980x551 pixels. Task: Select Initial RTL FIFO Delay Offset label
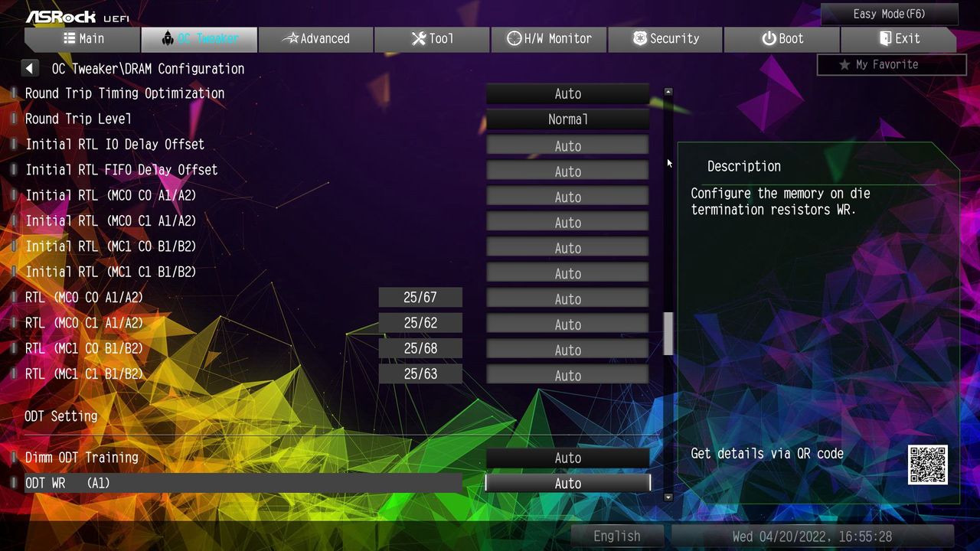coord(122,170)
